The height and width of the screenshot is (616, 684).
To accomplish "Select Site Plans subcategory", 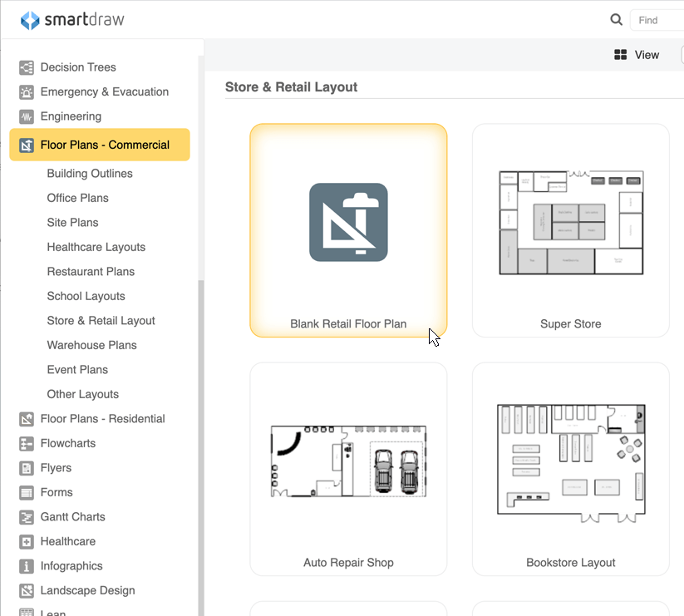I will [x=72, y=223].
